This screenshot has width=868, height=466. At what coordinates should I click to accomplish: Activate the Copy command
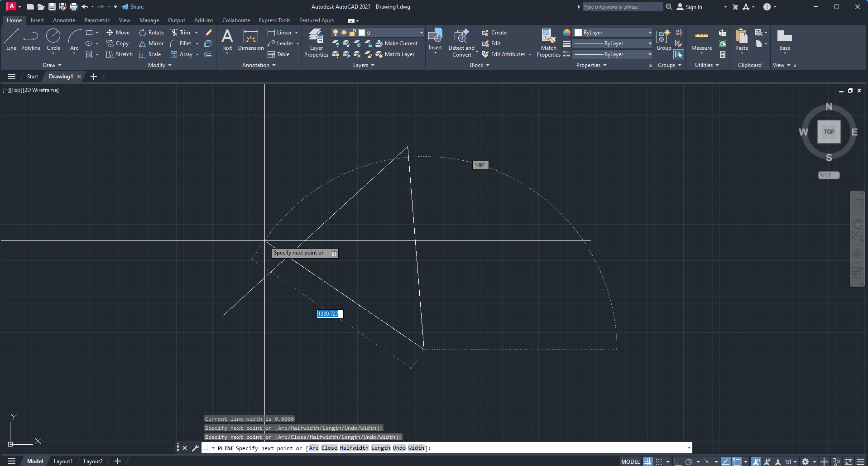(x=118, y=43)
